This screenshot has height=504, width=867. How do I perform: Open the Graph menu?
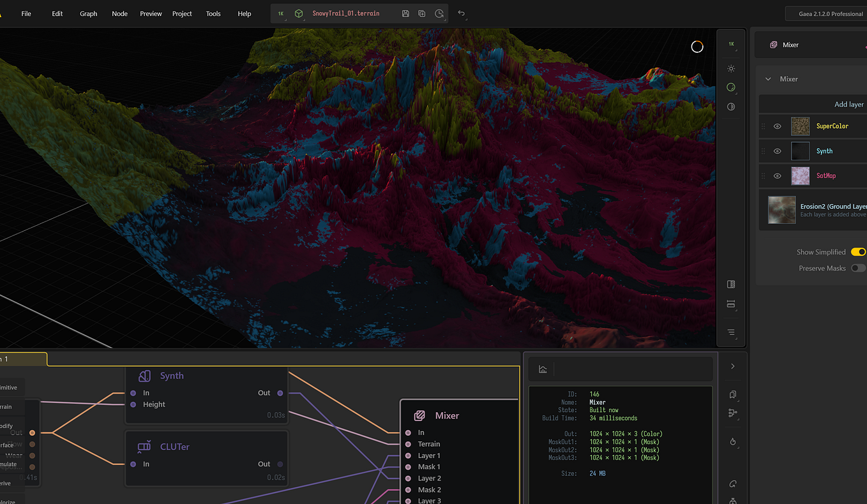coord(88,13)
